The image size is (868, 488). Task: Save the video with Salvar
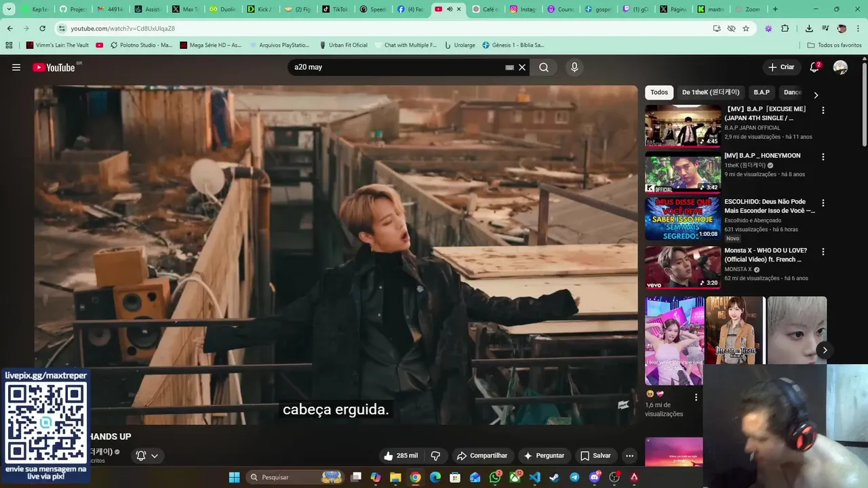[595, 455]
